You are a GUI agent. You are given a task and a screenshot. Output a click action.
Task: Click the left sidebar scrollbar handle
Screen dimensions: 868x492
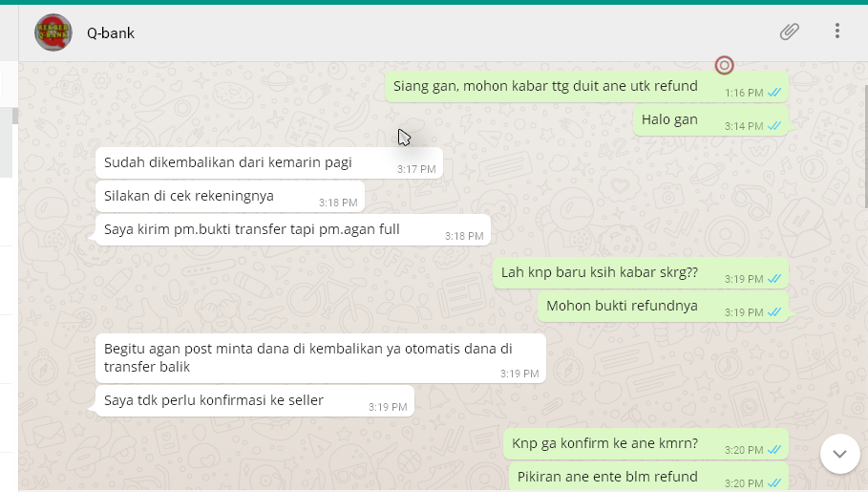pos(15,116)
